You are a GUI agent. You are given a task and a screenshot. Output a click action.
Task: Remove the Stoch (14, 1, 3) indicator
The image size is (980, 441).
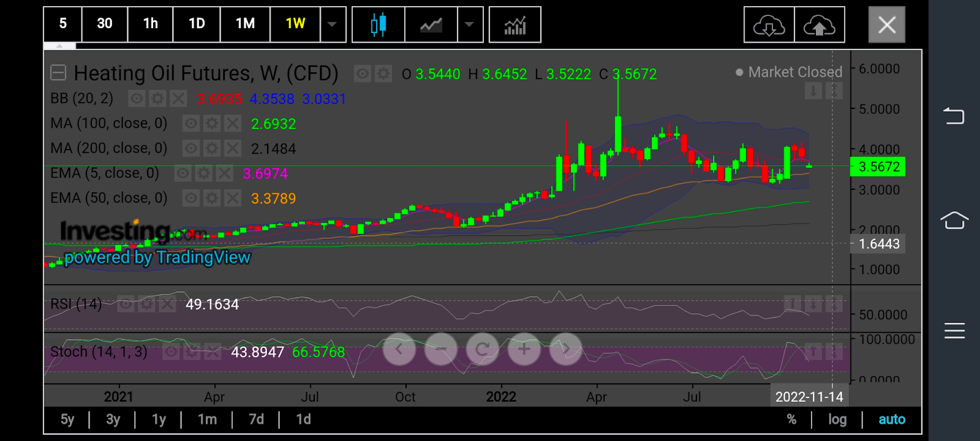pos(212,352)
